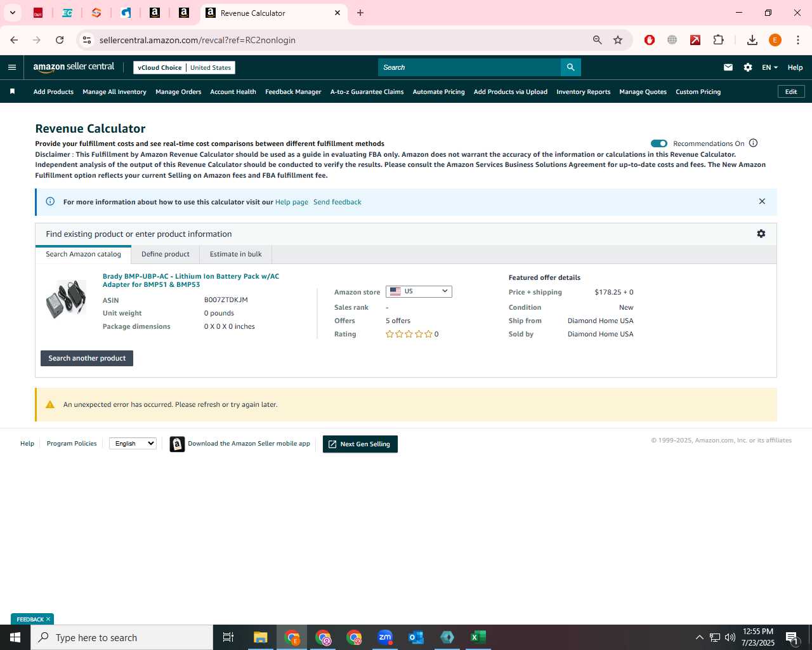Open the English language dropdown
This screenshot has height=650, width=812.
click(133, 444)
